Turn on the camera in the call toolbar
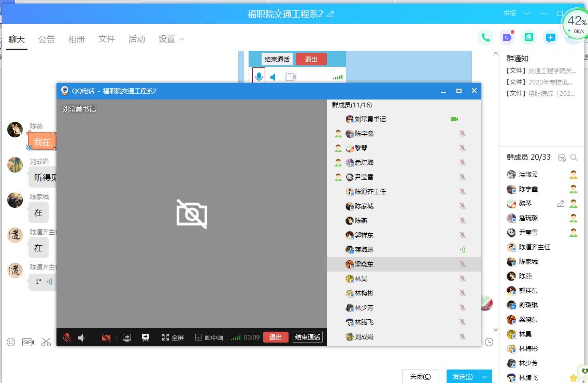The height and width of the screenshot is (383, 588). [x=106, y=337]
